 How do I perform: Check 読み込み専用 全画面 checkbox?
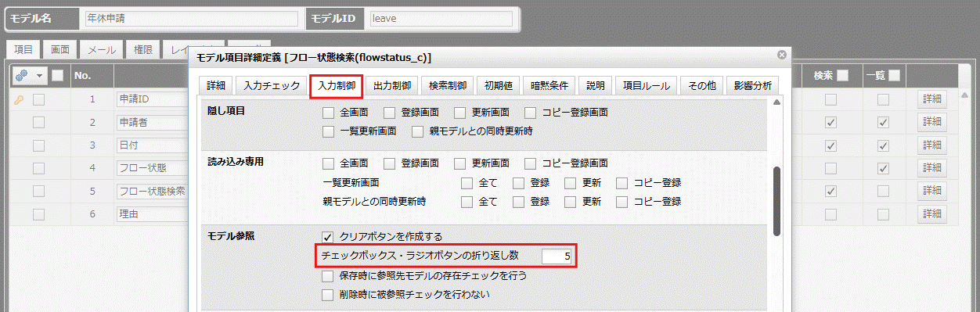tap(328, 163)
